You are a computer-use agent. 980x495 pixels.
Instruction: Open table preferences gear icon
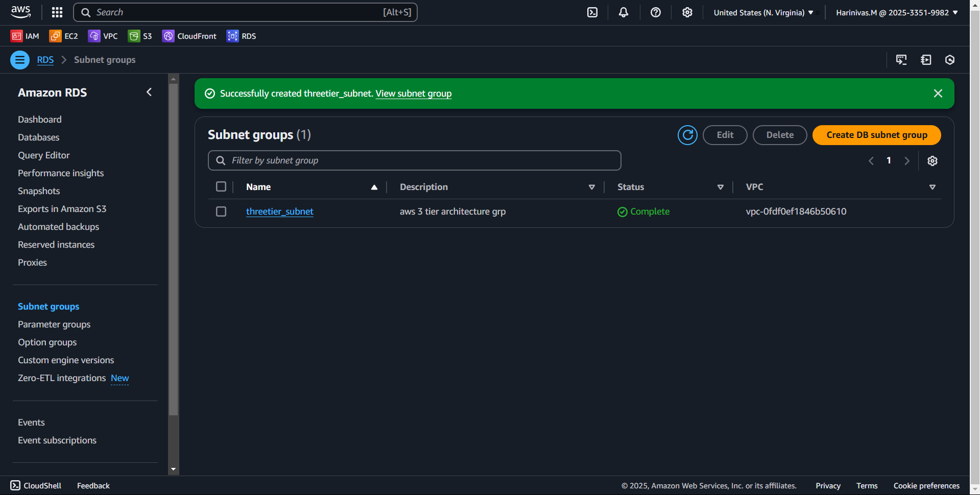pos(933,161)
